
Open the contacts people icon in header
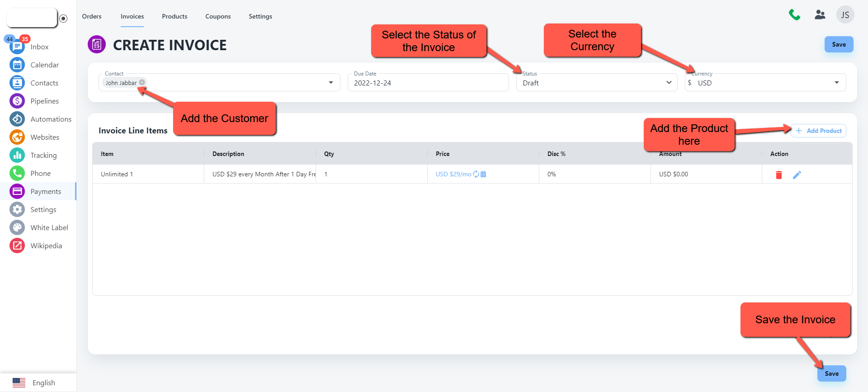pos(820,15)
